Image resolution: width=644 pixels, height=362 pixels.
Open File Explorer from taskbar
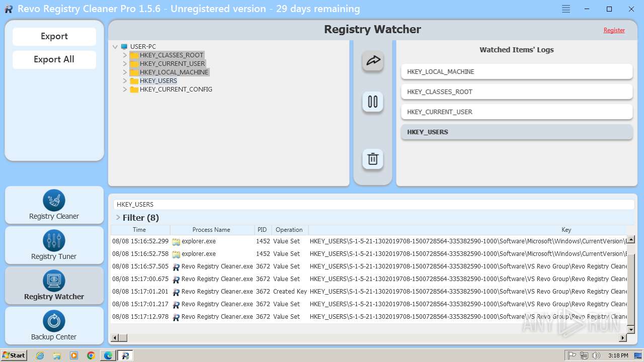[57, 355]
